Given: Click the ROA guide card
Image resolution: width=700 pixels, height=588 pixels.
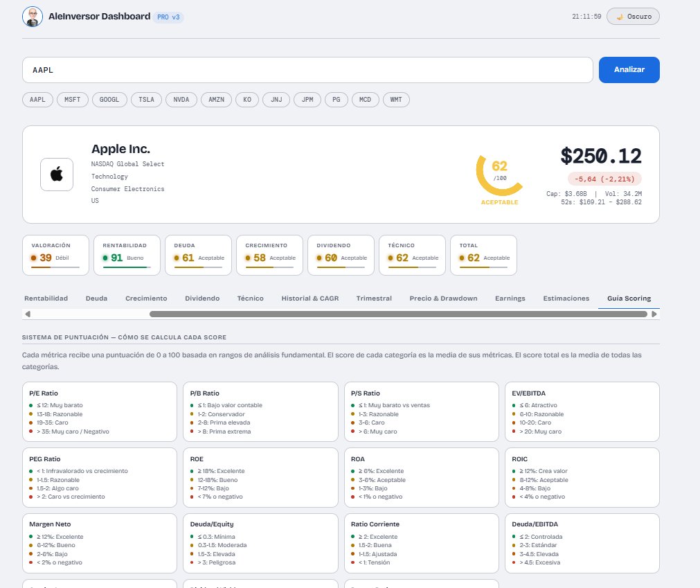Looking at the screenshot, I should pyautogui.click(x=422, y=477).
